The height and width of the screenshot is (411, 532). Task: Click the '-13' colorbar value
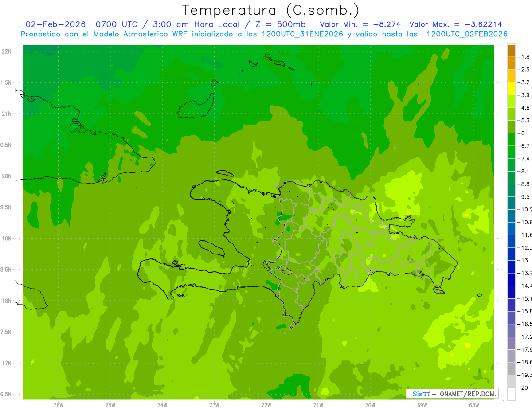[523, 260]
